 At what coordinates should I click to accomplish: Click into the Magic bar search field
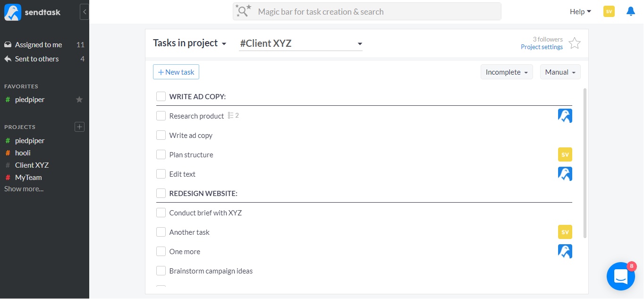tap(367, 12)
